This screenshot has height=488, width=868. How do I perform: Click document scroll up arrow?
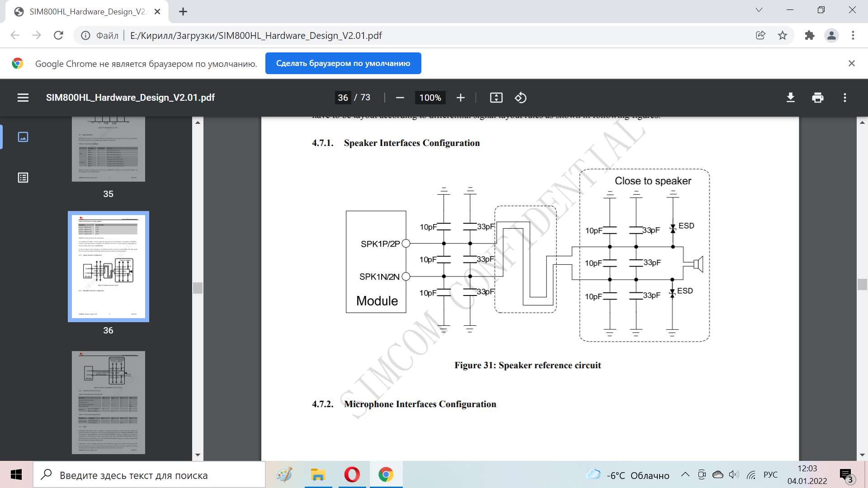click(x=862, y=122)
